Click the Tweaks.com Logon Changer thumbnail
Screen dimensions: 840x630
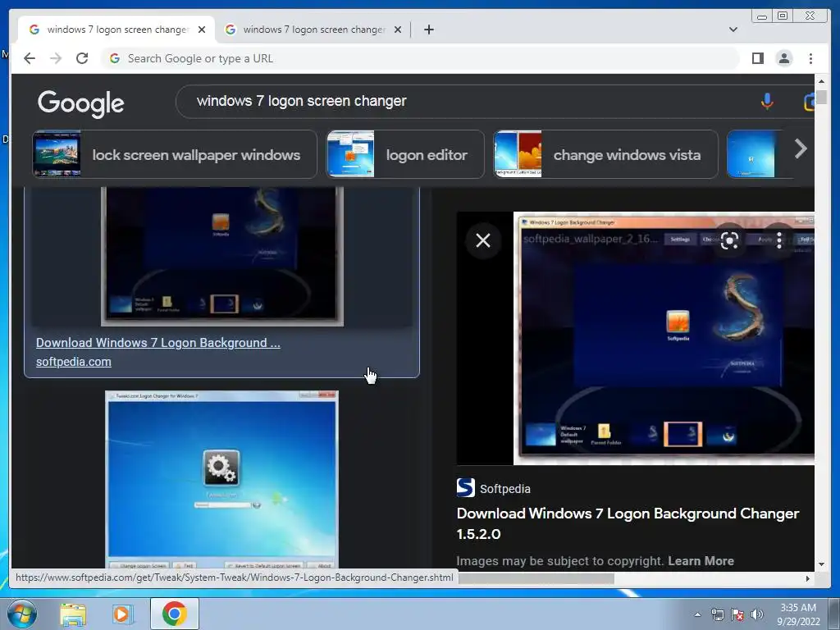tap(221, 479)
